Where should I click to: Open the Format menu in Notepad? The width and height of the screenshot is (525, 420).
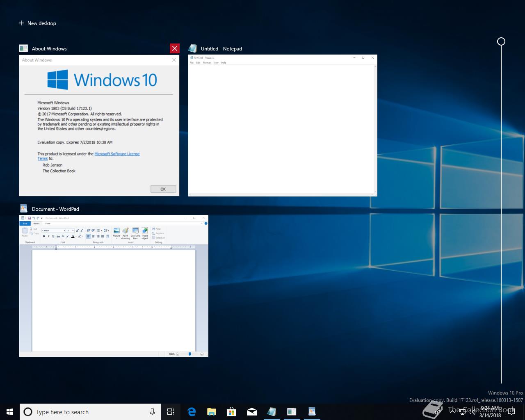(x=207, y=63)
